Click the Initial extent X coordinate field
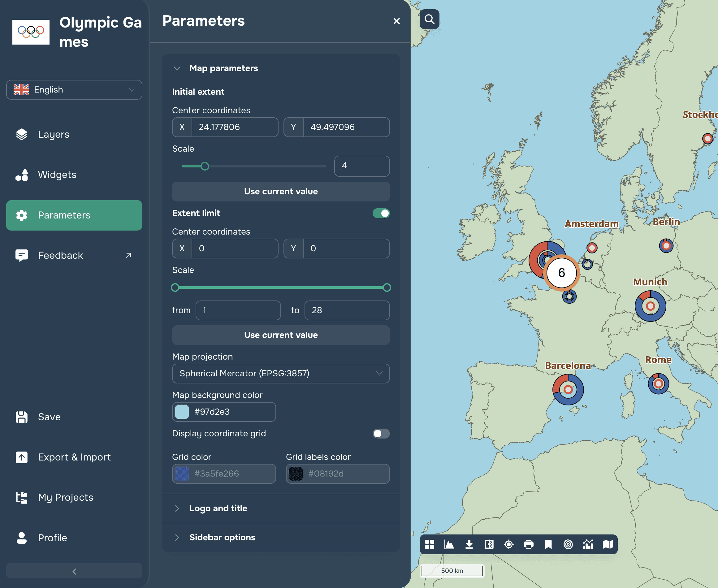This screenshot has height=588, width=718. pos(234,127)
